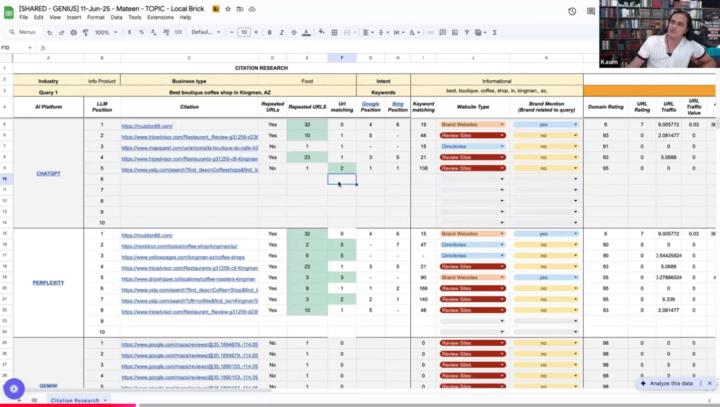Open empty Website Type dropdown in ChatGPT row 6
The image size is (720, 407).
click(x=472, y=179)
